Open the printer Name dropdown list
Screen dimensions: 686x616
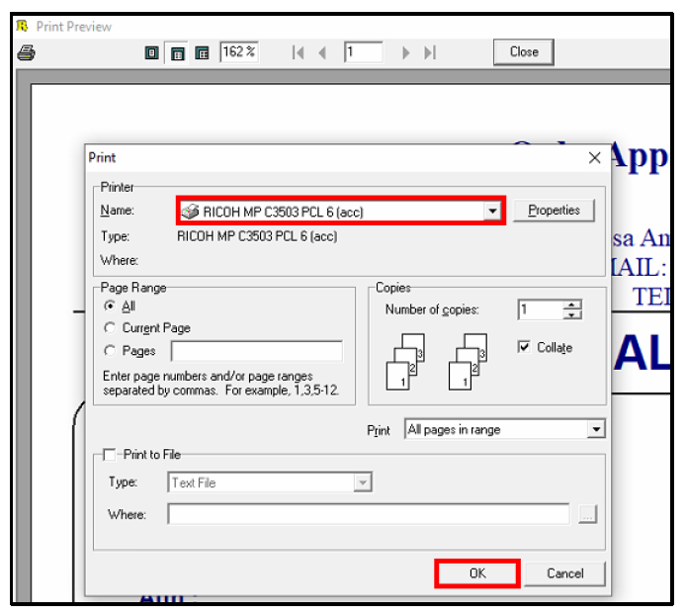pos(492,212)
